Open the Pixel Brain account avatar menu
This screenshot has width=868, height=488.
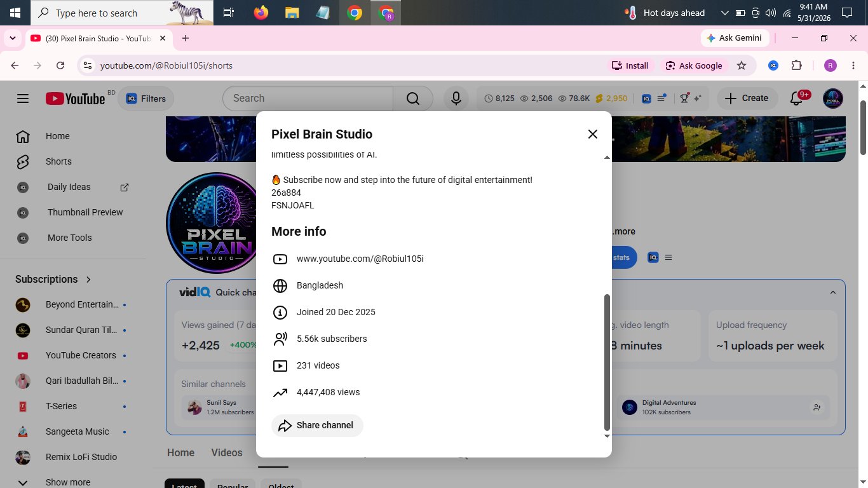tap(833, 98)
